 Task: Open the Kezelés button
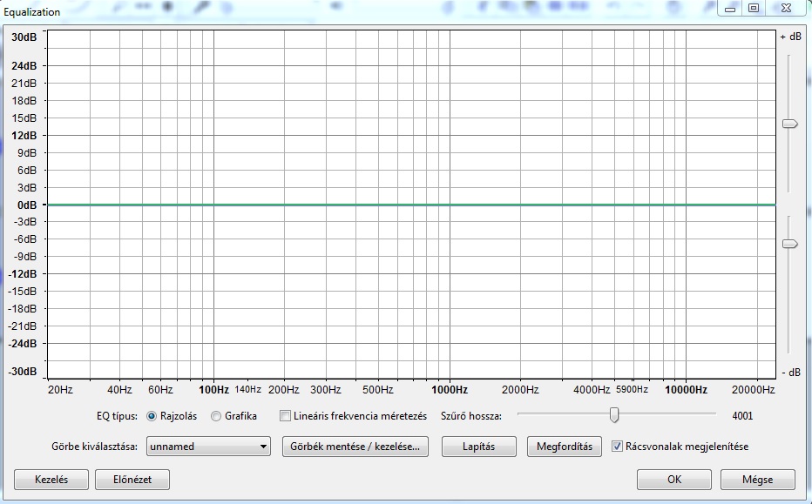coord(51,480)
